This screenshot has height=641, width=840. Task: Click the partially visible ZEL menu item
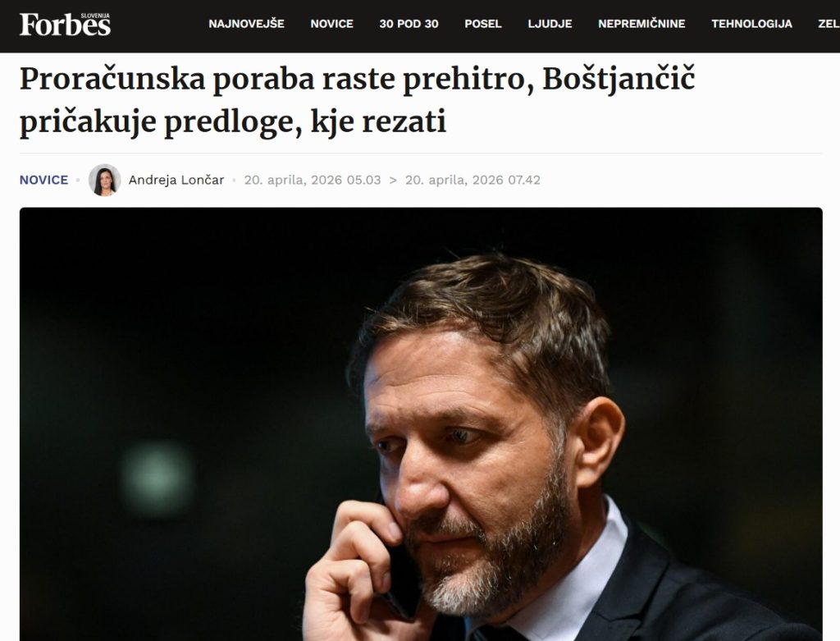pos(829,24)
